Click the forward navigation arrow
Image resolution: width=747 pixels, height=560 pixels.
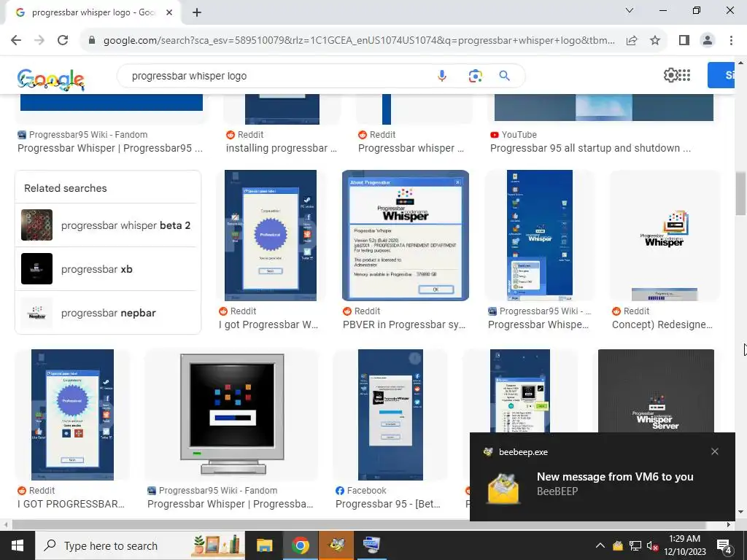click(x=39, y=40)
